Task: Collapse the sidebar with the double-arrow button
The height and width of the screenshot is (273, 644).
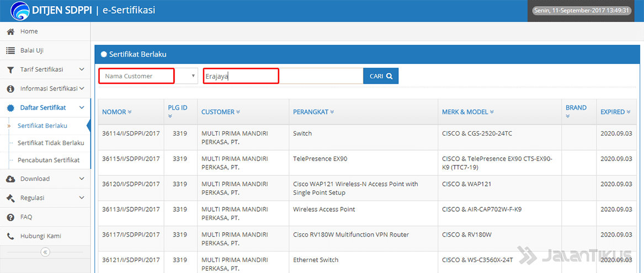Action: point(45,252)
